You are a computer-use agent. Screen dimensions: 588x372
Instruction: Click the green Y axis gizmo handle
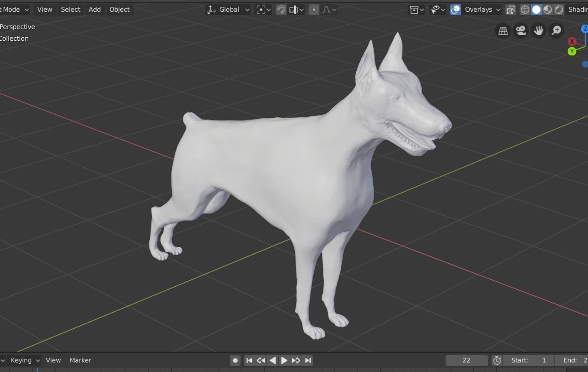(572, 51)
